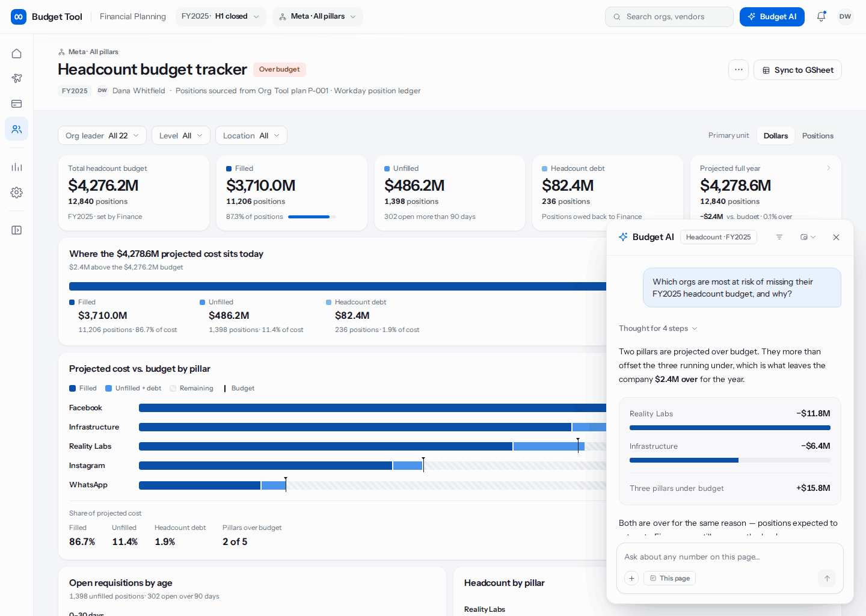Open the Financial Planning nav item
The image size is (866, 616).
pyautogui.click(x=133, y=17)
